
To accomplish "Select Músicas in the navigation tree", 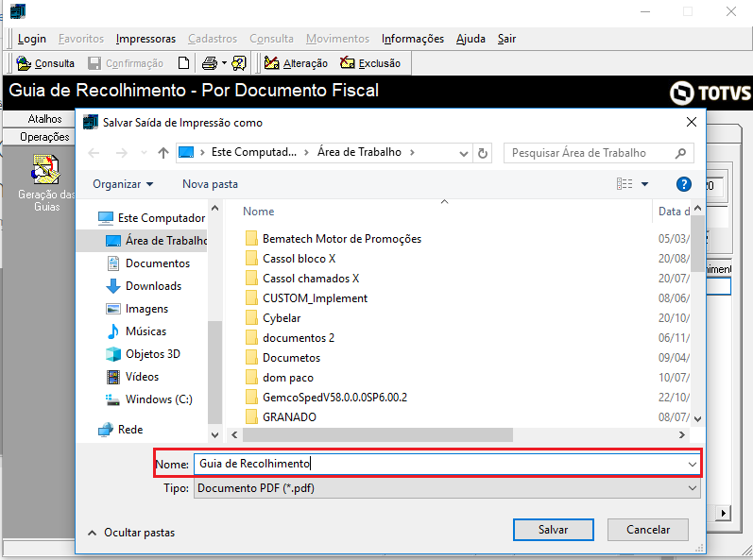I will click(136, 331).
